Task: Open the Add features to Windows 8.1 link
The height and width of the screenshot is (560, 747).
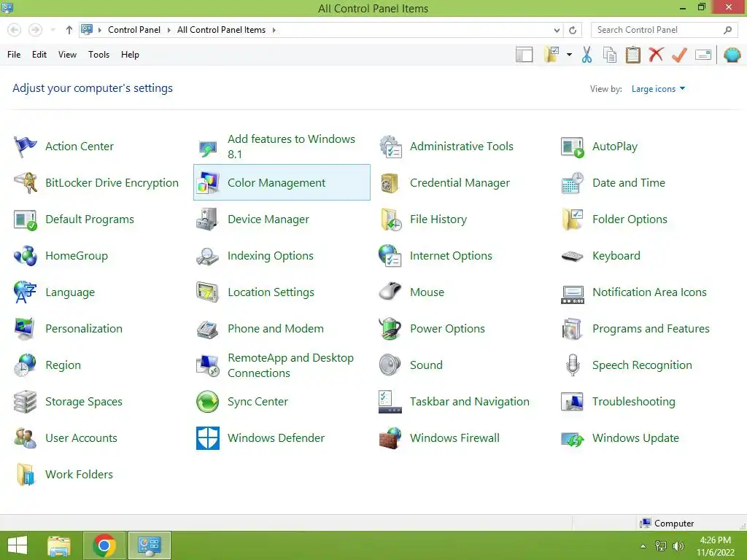Action: (x=291, y=147)
